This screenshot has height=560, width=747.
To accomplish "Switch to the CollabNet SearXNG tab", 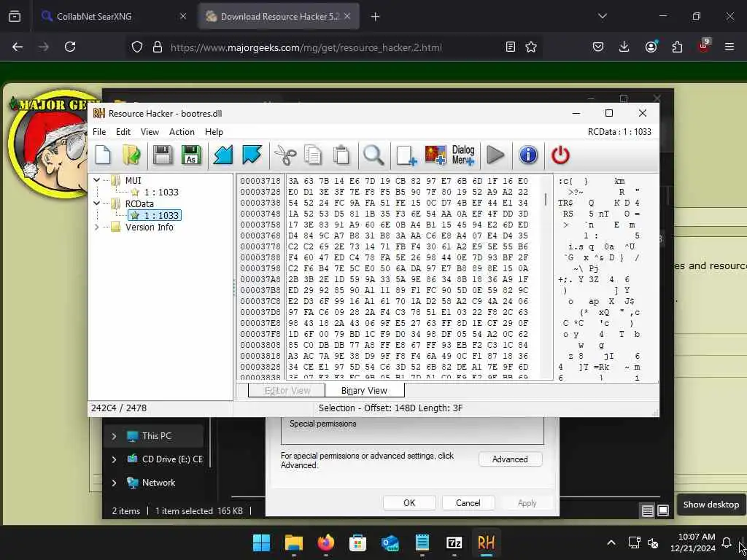I will point(113,16).
